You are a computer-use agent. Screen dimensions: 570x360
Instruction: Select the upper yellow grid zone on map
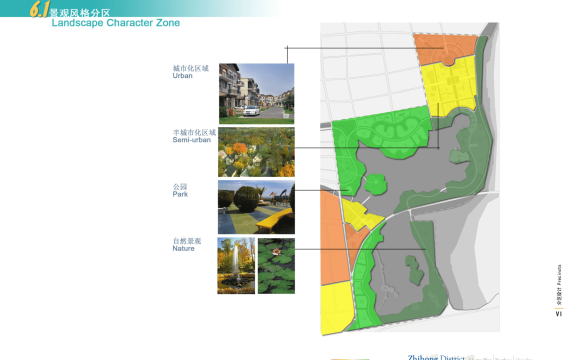tap(449, 86)
